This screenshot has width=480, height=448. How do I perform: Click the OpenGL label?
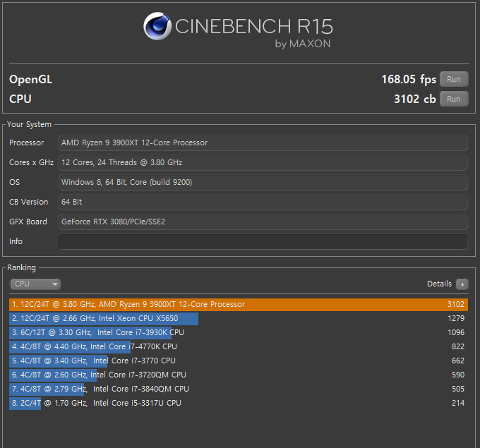point(30,80)
